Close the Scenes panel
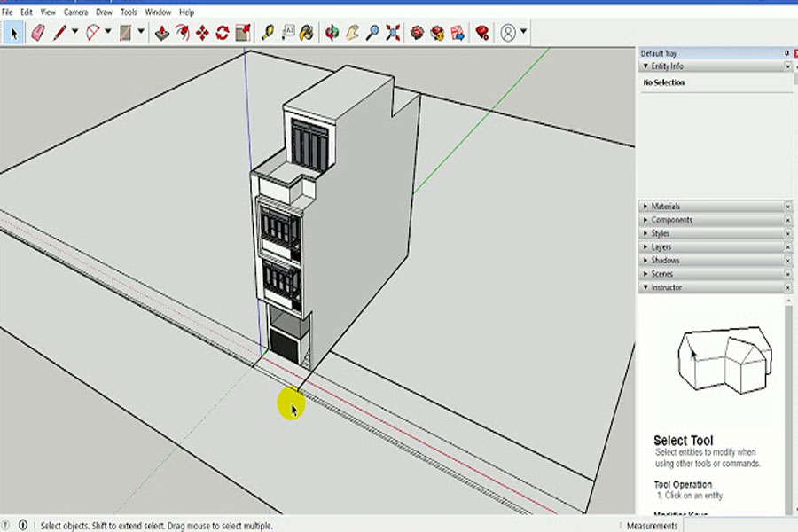The width and height of the screenshot is (798, 532). coord(788,274)
